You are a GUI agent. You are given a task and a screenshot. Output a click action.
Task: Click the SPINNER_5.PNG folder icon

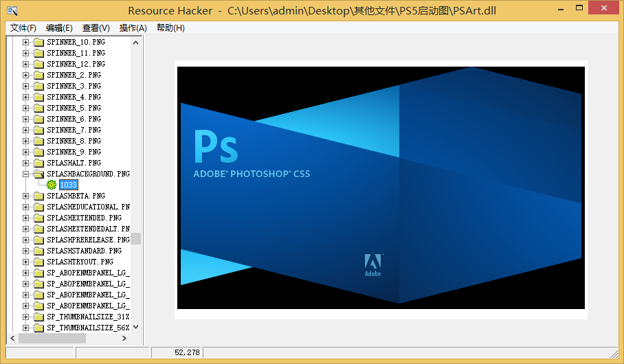38,109
